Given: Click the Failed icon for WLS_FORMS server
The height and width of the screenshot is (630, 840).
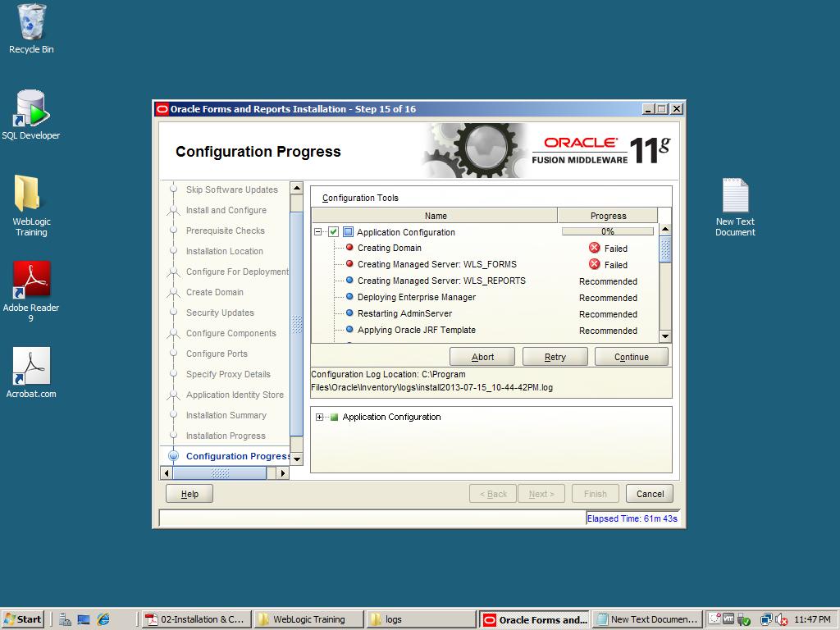Looking at the screenshot, I should coord(595,265).
